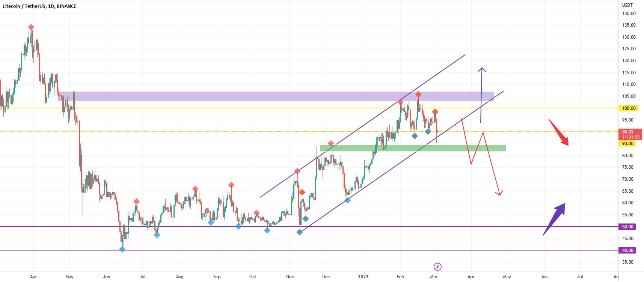The width and height of the screenshot is (644, 282).
Task: Select the large purple upward arrow drawing
Action: coord(554,219)
